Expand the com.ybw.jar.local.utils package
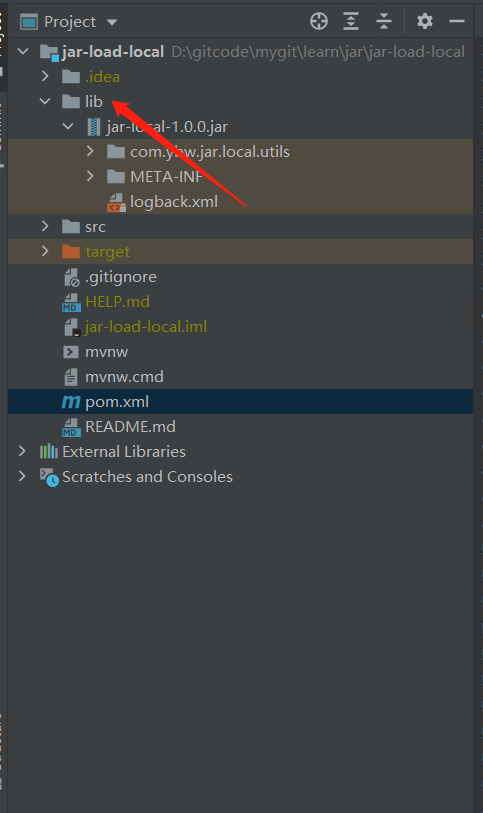This screenshot has width=483, height=813. [90, 151]
